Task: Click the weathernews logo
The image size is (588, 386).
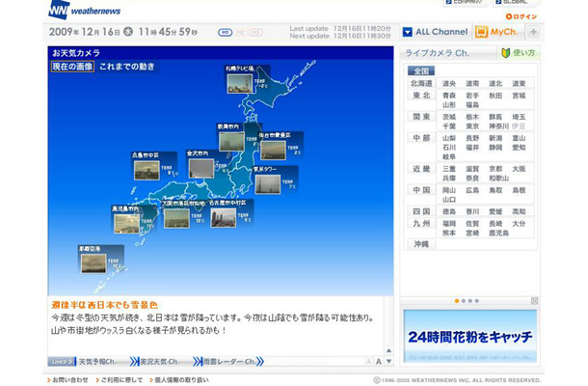Action: click(x=85, y=11)
